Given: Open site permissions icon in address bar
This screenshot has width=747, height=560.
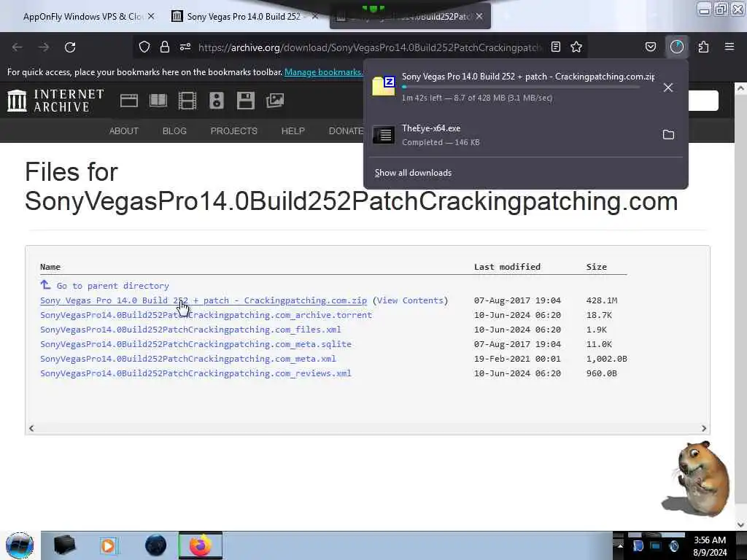Looking at the screenshot, I should tap(185, 47).
